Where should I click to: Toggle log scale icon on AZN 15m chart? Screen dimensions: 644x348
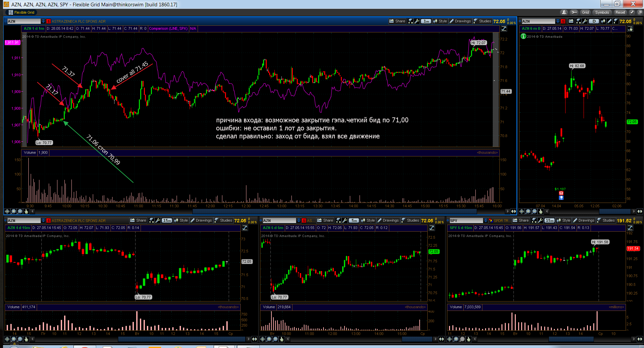(245, 228)
